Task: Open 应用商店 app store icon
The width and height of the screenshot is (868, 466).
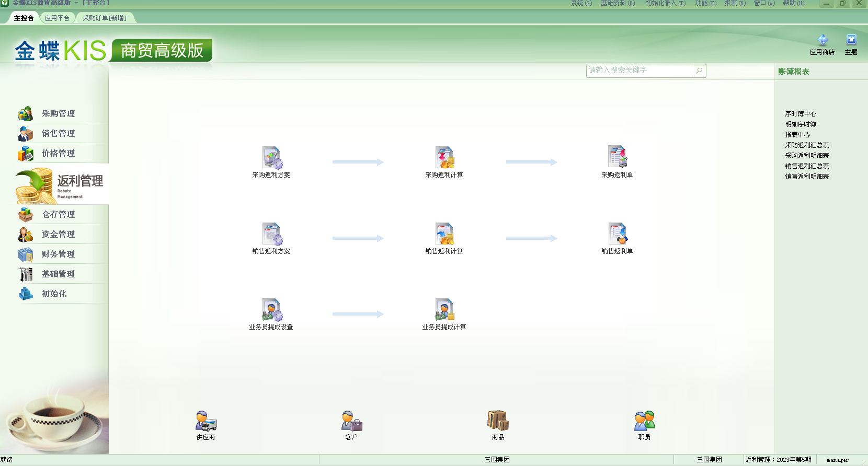Action: coord(823,40)
